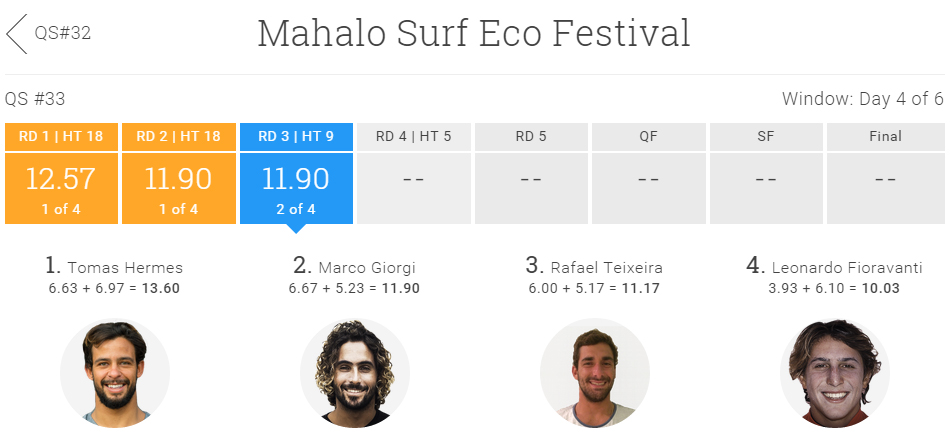The width and height of the screenshot is (950, 446).
Task: Open the SF round tab
Action: click(x=766, y=136)
